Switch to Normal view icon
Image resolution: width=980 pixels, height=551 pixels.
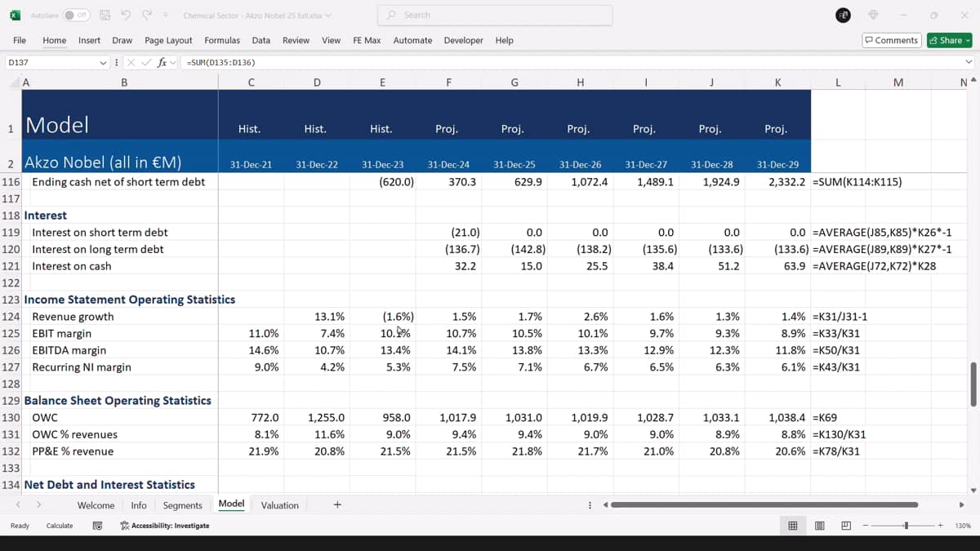(792, 526)
